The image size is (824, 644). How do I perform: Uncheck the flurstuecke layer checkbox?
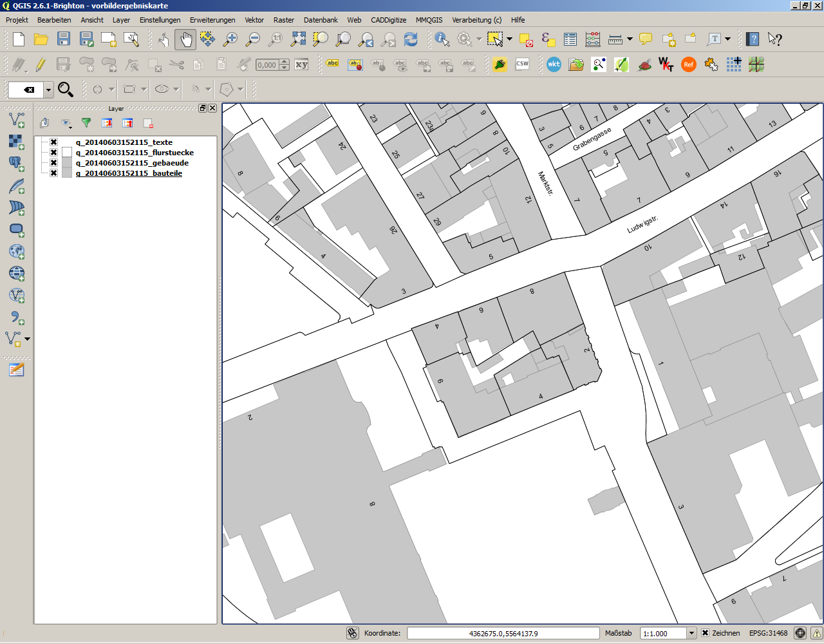[54, 153]
